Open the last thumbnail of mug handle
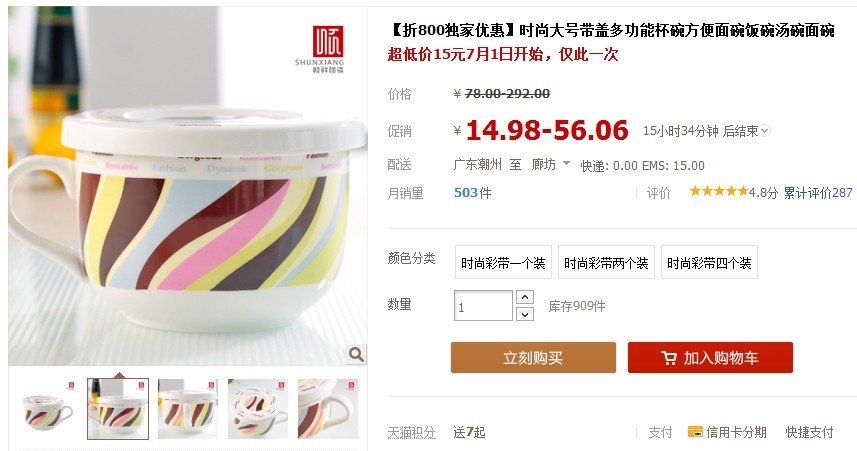 (x=328, y=409)
